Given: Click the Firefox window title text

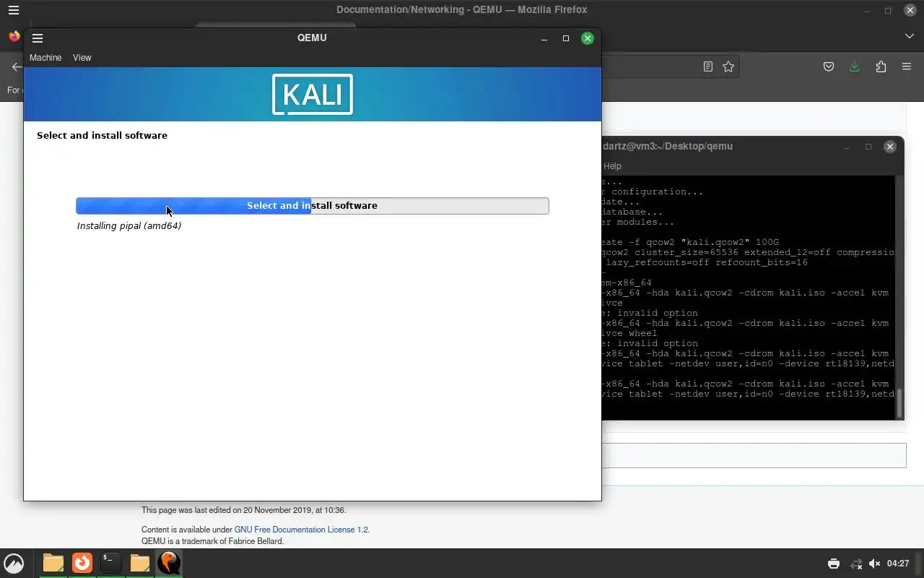Looking at the screenshot, I should tap(461, 9).
